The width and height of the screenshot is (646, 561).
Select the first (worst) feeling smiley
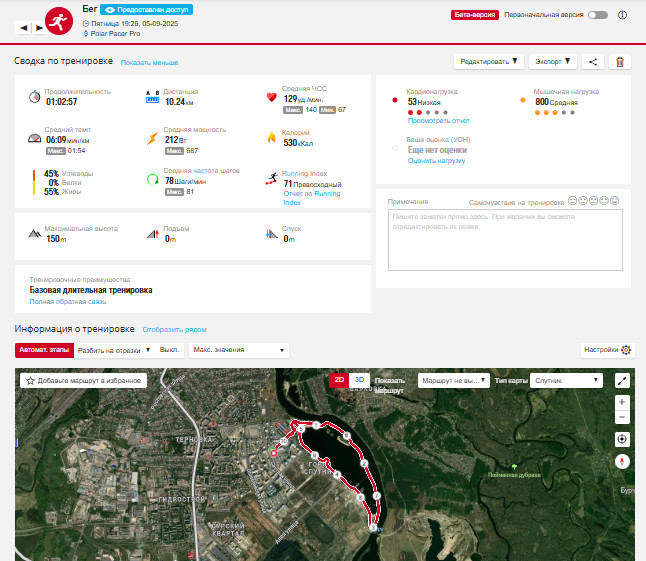click(572, 201)
